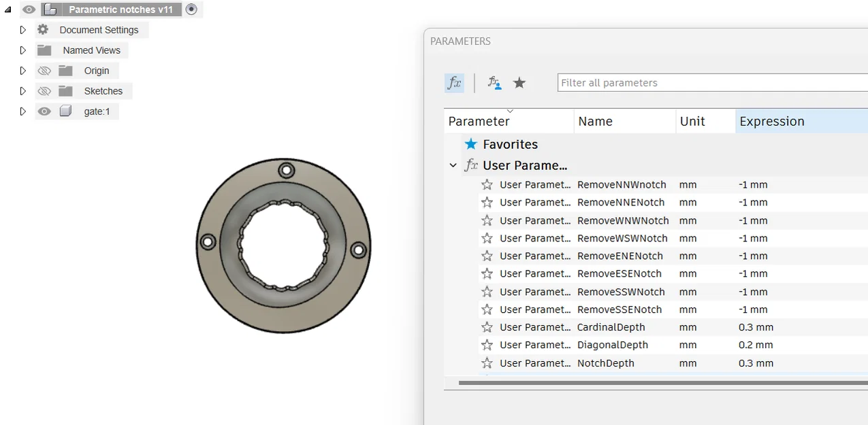
Task: Select gate:1 label in the browser tree
Action: click(x=97, y=112)
